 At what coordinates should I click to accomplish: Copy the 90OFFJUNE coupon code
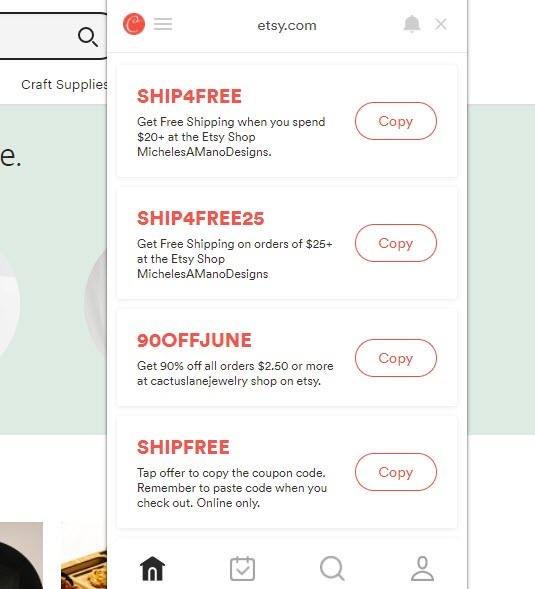[396, 358]
